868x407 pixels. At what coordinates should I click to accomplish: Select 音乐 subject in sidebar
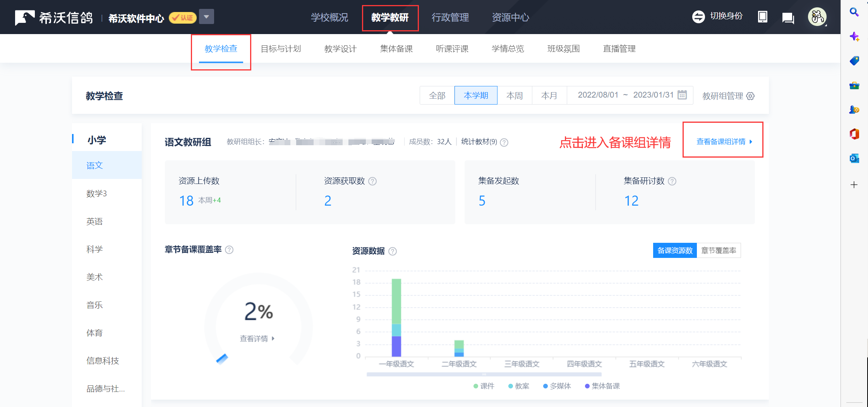click(x=107, y=305)
